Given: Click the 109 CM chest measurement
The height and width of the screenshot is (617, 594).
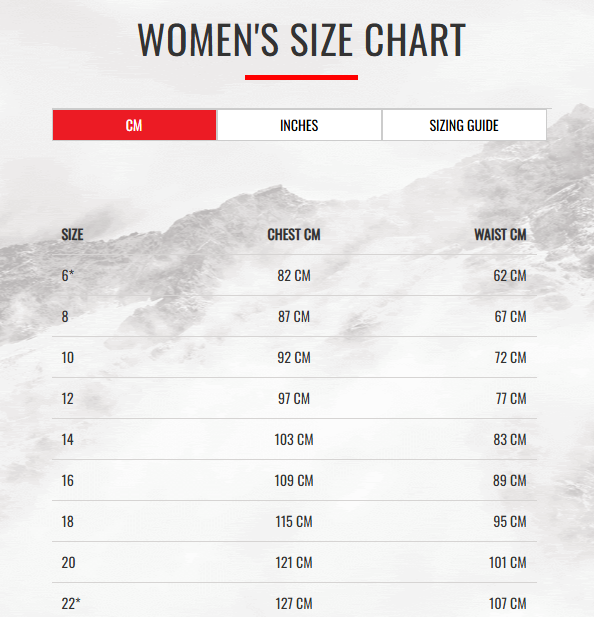Looking at the screenshot, I should click(294, 480).
